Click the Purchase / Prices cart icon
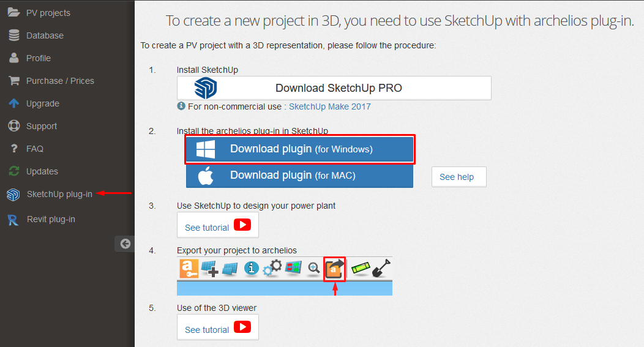 coord(14,81)
